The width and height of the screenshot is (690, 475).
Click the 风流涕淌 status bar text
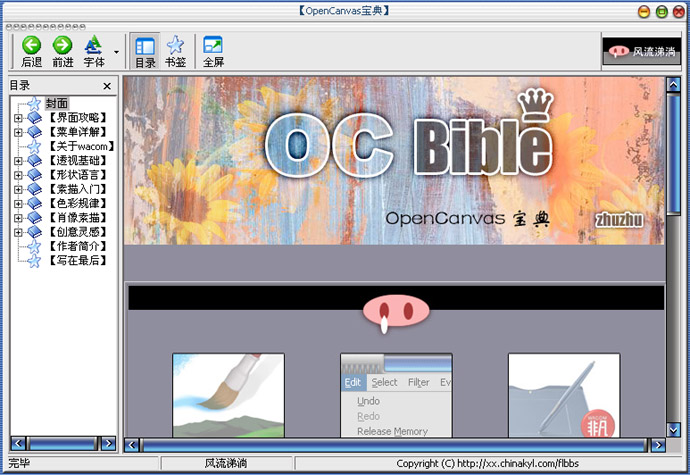(226, 464)
